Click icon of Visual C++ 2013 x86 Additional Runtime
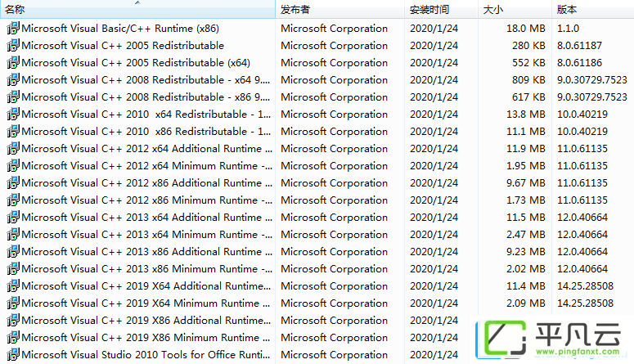Screen dimensions: 634x364 click(13, 252)
